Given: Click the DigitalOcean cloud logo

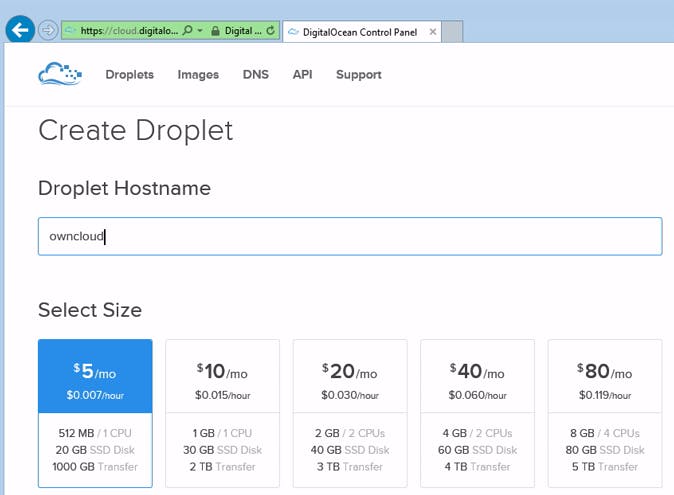Looking at the screenshot, I should tap(60, 74).
